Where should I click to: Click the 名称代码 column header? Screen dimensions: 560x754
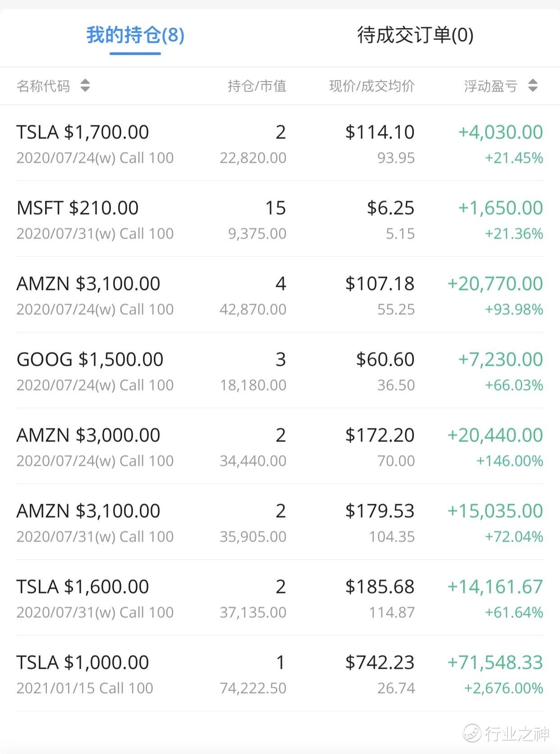click(x=43, y=86)
